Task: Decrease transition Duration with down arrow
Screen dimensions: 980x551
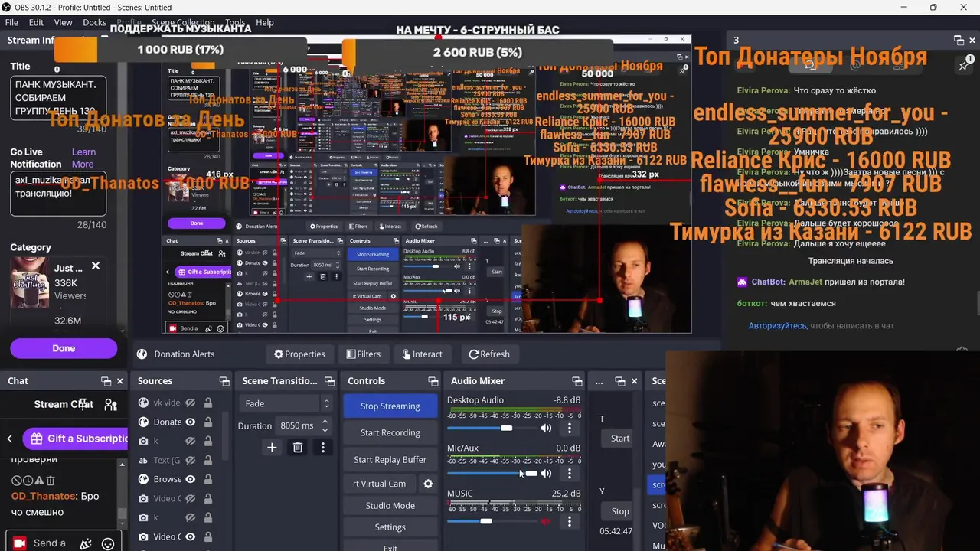Action: [x=325, y=429]
